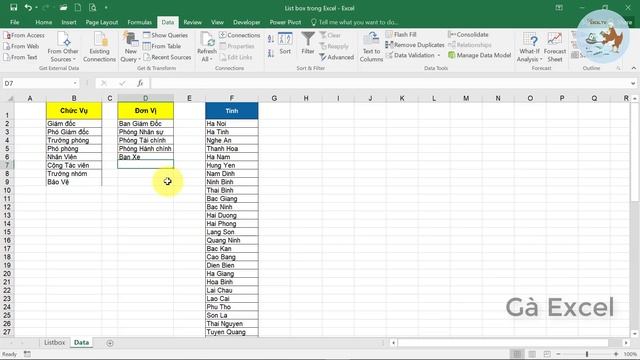
Task: Select the Data sheet tab
Action: 81,342
